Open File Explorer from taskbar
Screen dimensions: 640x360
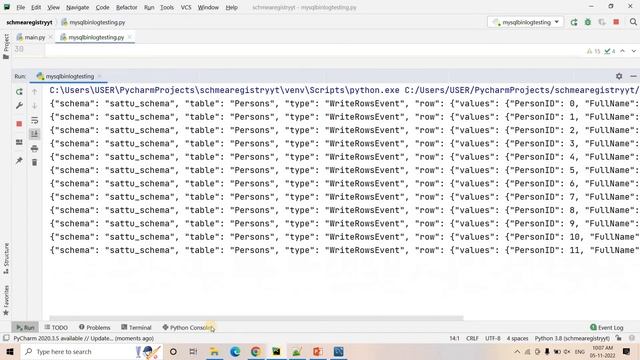pos(214,351)
